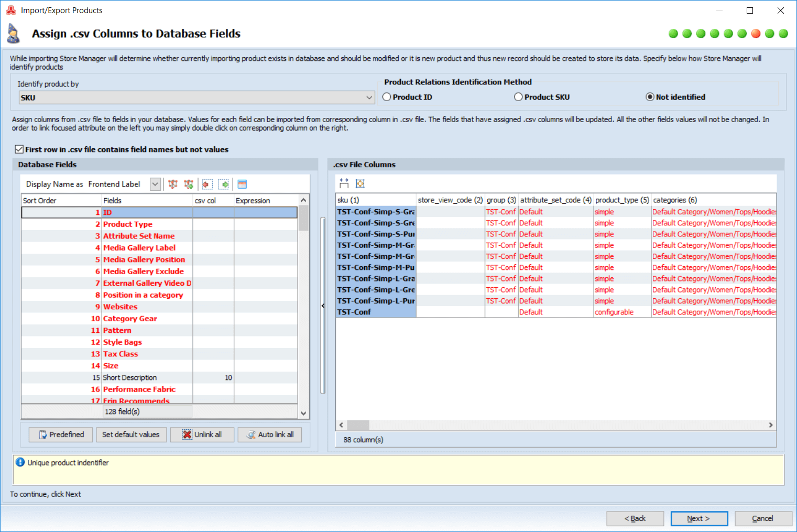797x532 pixels.
Task: Click the blue info icon beside Unique product indentifier
Action: coord(20,462)
